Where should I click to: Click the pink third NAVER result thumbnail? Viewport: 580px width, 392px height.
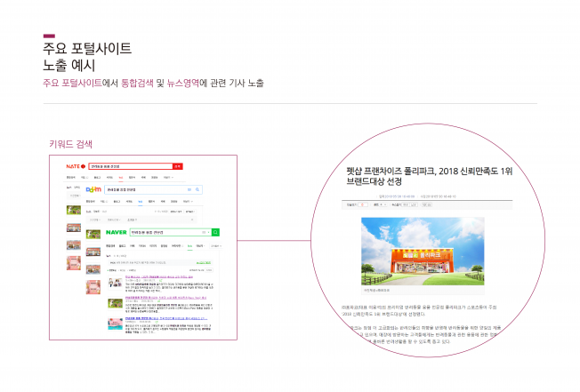115,324
